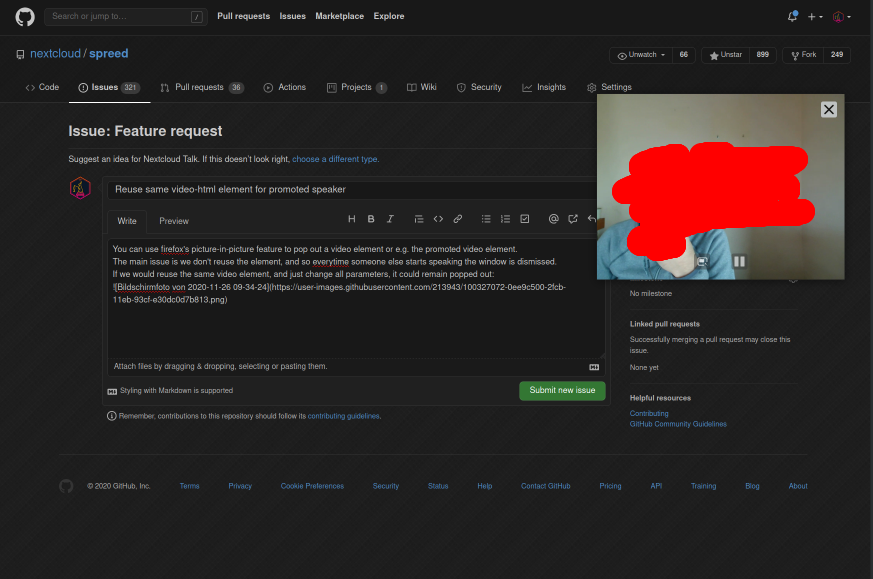Switch to the Wiki tab
This screenshot has width=873, height=579.
[x=421, y=87]
